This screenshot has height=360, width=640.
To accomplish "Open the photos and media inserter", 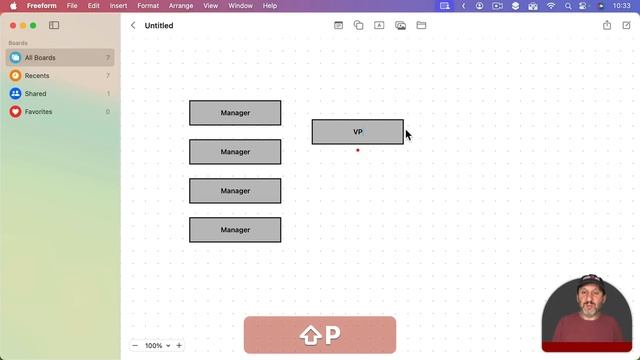I will coord(400,26).
